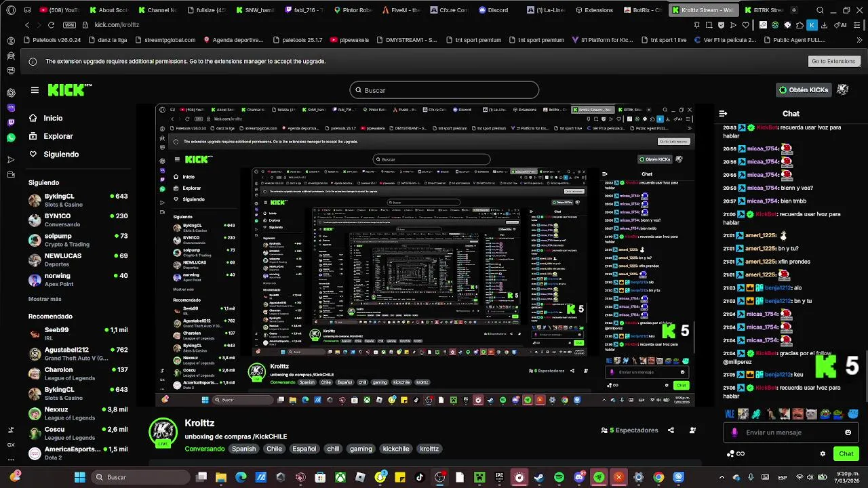868x488 pixels.
Task: Collapse the chat panel with the arrow icon
Action: pos(723,114)
